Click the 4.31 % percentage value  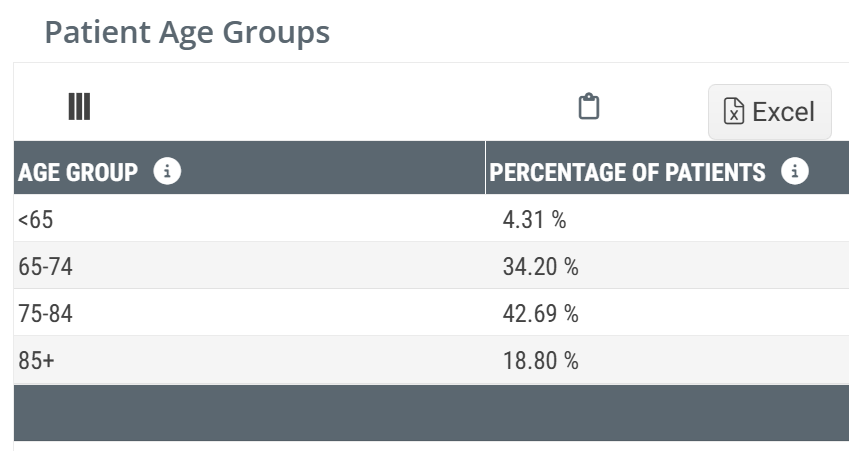point(534,220)
